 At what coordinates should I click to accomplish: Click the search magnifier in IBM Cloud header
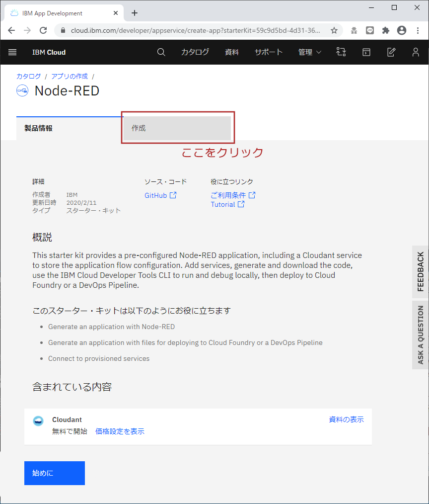pyautogui.click(x=161, y=52)
